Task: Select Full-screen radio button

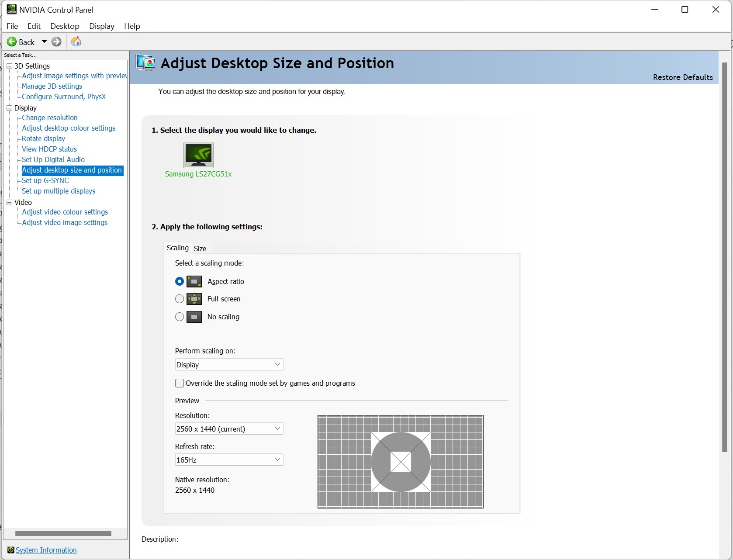Action: (180, 299)
